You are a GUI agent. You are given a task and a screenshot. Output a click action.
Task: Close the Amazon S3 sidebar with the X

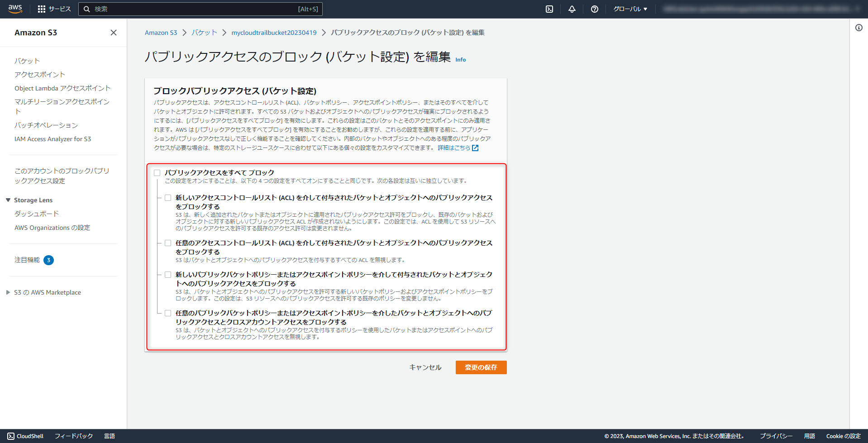113,33
